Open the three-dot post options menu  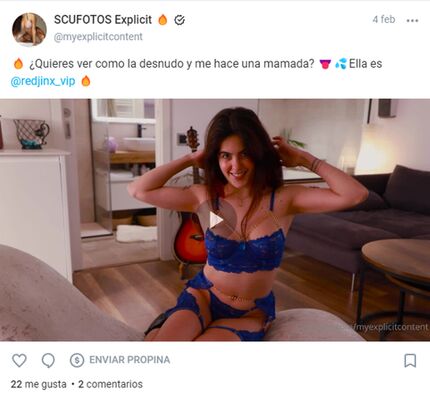pyautogui.click(x=412, y=21)
